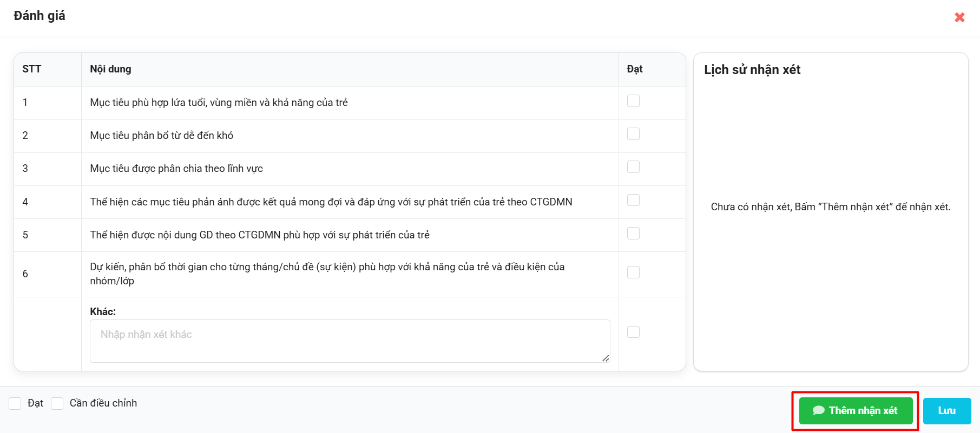The image size is (980, 433).
Task: Close the Đánh giá dialog with red X
Action: (x=959, y=17)
